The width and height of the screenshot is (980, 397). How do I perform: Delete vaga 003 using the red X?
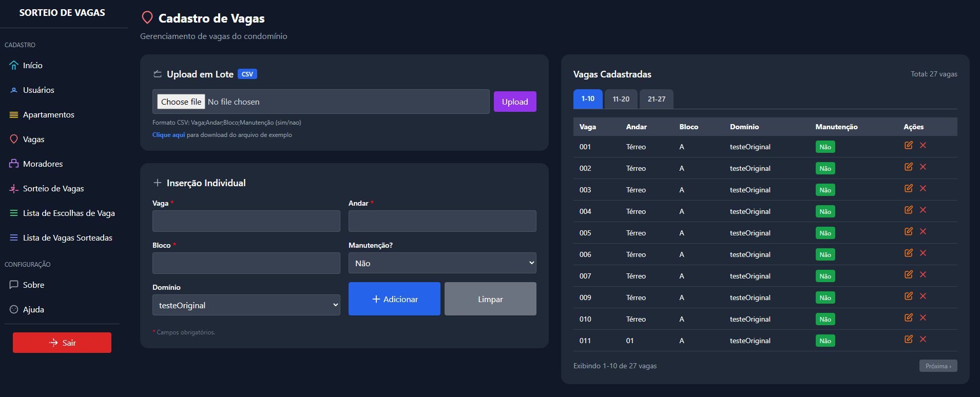pos(923,189)
